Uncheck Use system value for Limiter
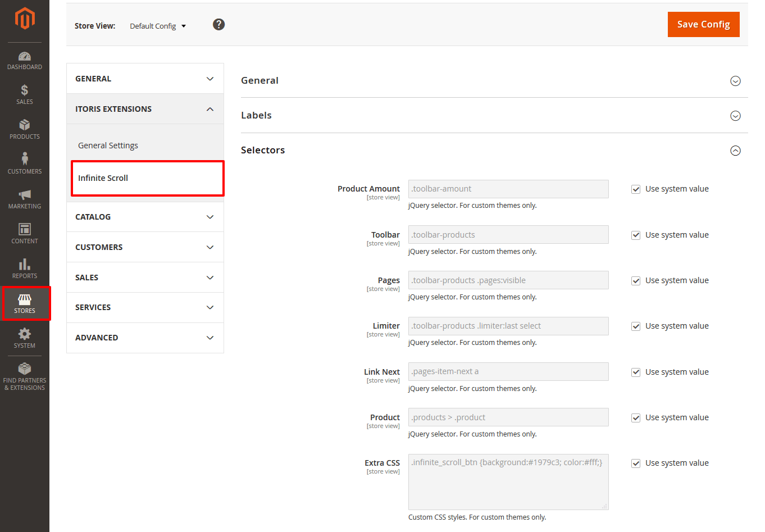Image resolution: width=765 pixels, height=532 pixels. [x=636, y=326]
